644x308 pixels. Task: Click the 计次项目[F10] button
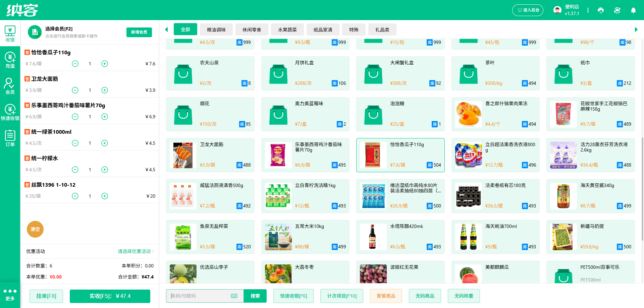coord(342,296)
